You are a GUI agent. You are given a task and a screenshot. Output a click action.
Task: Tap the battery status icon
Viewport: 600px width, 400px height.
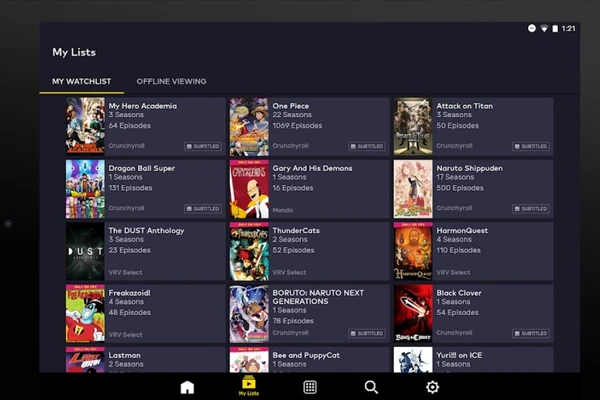coord(555,29)
